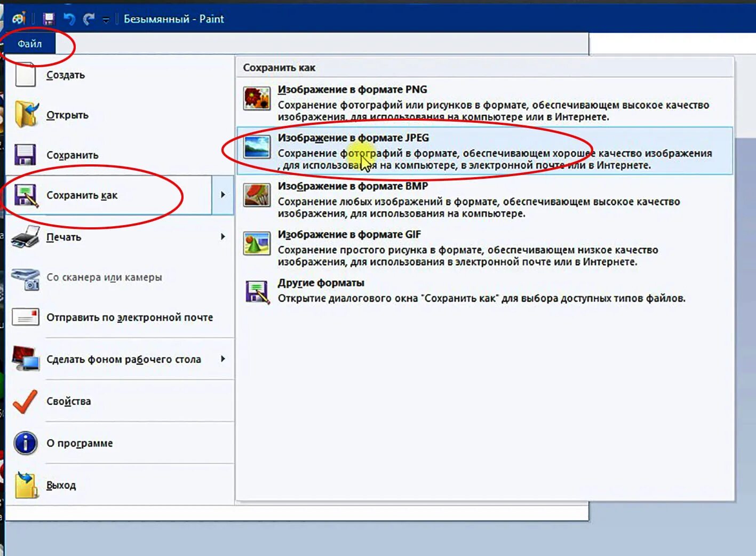Click the folder icon beside Открыть
The height and width of the screenshot is (556, 756).
tap(26, 114)
